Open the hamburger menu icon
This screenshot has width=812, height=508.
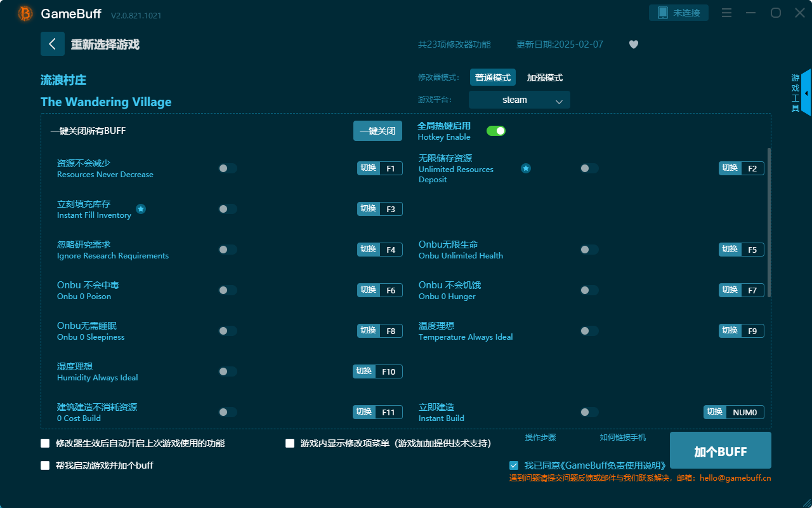(727, 13)
